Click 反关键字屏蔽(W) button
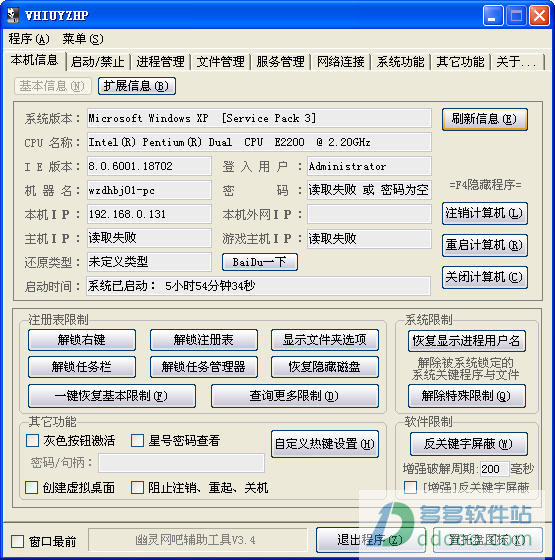555x560 pixels. point(469,444)
